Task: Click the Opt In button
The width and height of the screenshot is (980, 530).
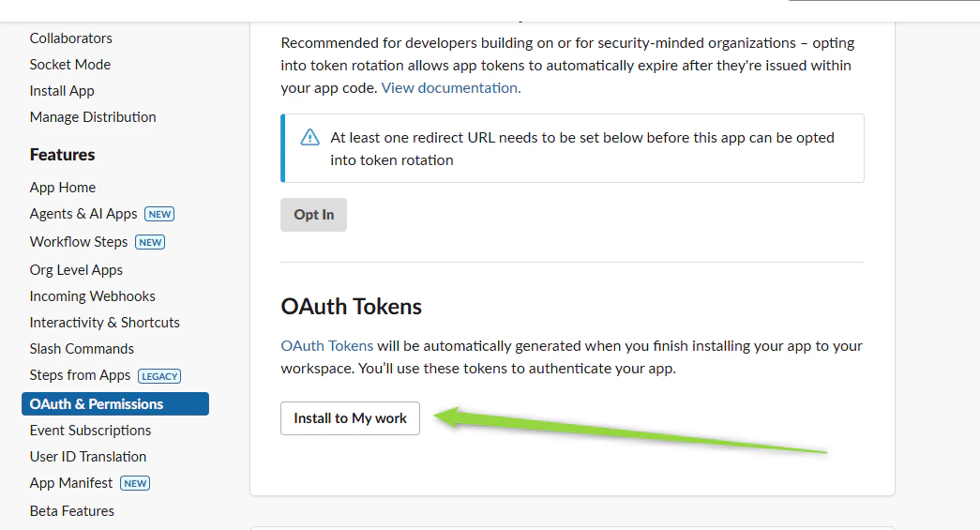Action: (314, 215)
